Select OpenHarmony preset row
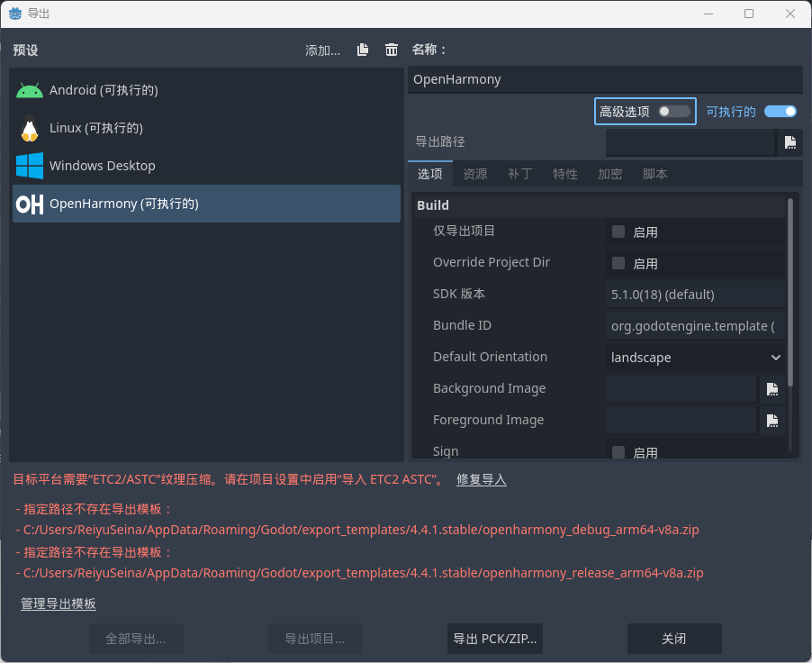812x663 pixels. pos(207,204)
